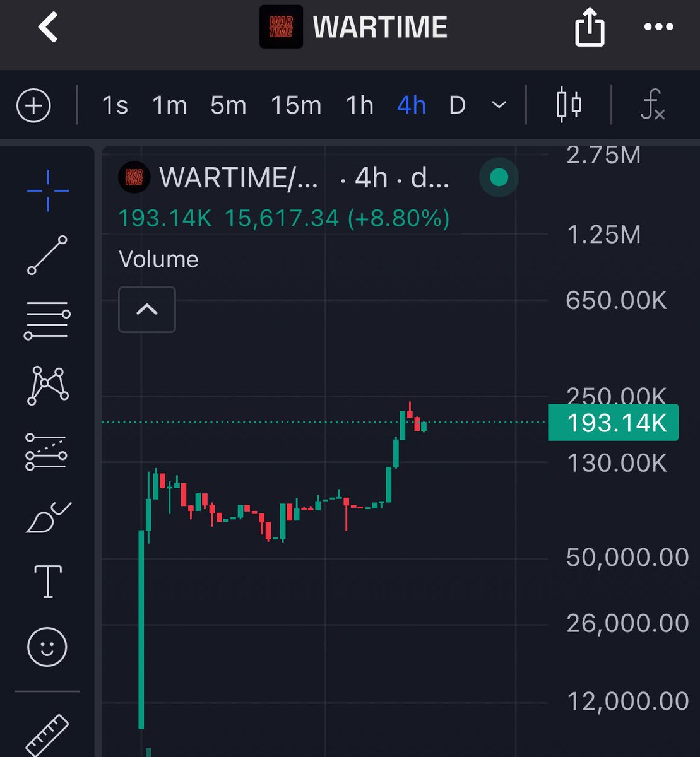Click the 4h interval text in legend
Screen dimensions: 700x757
(371, 179)
